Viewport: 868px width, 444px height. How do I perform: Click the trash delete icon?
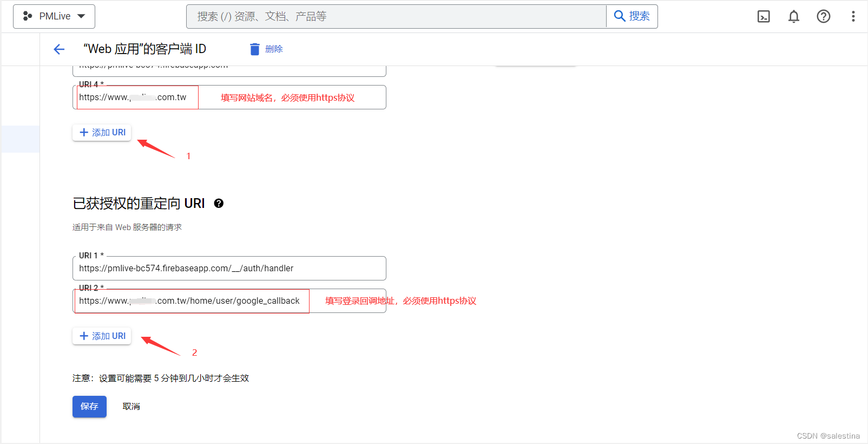tap(255, 49)
